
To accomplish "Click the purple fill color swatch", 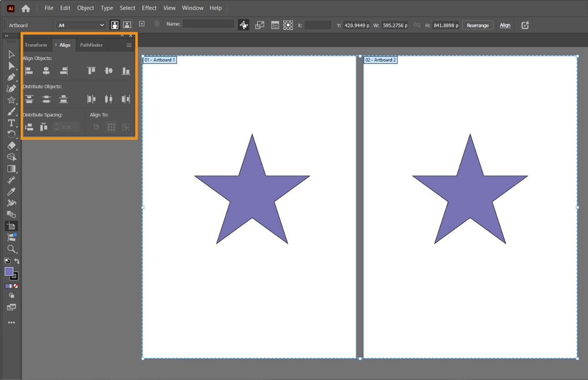I will click(x=9, y=272).
